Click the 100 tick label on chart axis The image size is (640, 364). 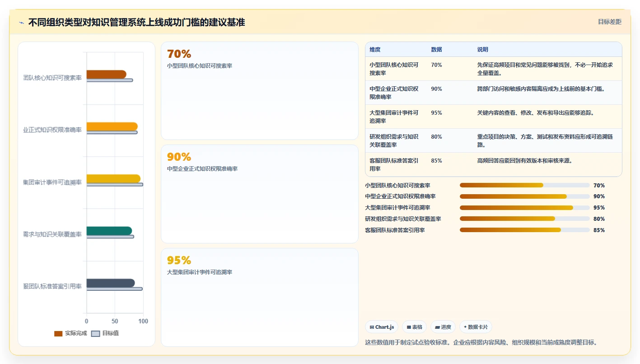pos(143,321)
